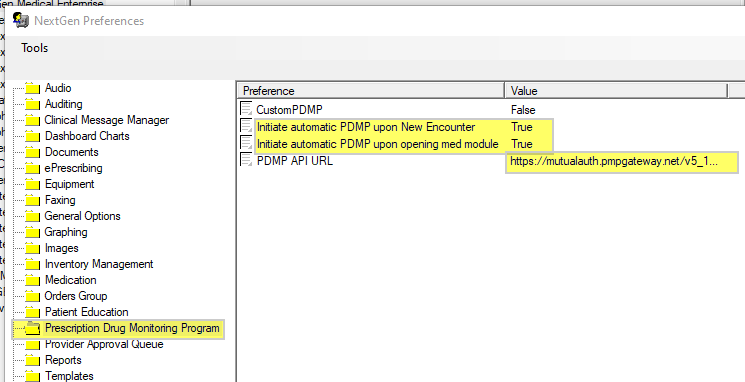Open the Graphing preferences category
The image size is (745, 382).
pos(66,232)
